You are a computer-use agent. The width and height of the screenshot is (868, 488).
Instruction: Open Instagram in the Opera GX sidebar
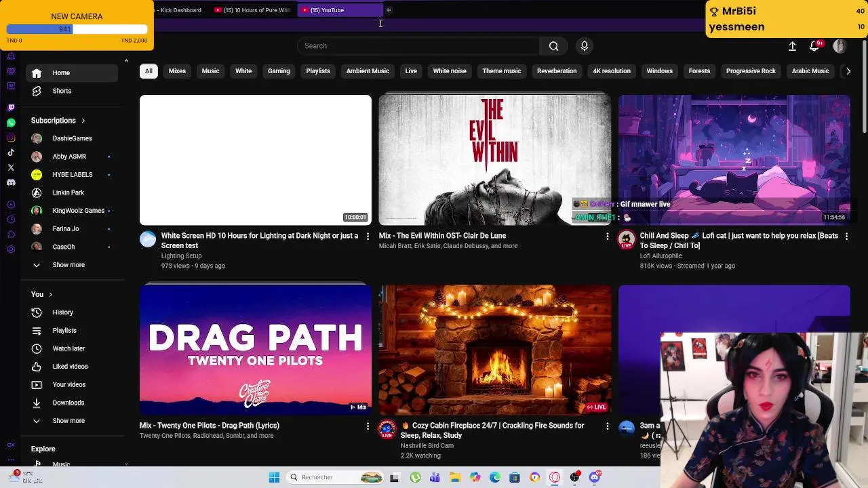pos(11,138)
